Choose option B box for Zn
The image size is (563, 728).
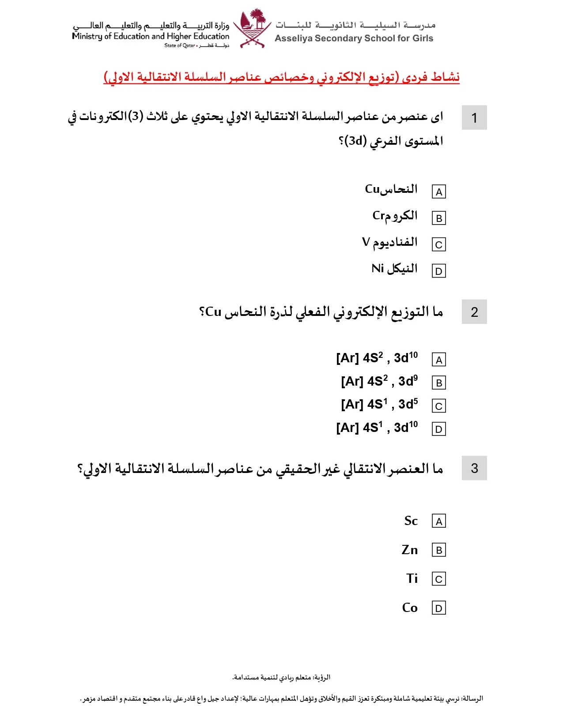coord(438,550)
